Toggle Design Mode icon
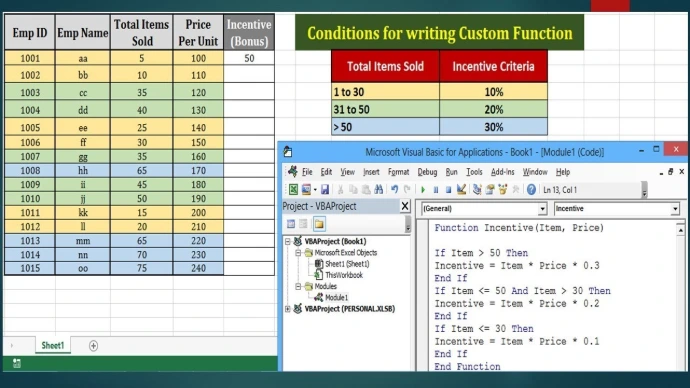 click(461, 190)
